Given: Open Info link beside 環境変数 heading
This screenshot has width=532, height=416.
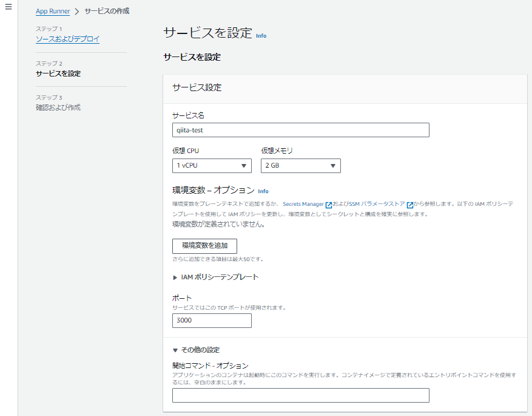Looking at the screenshot, I should [x=263, y=191].
